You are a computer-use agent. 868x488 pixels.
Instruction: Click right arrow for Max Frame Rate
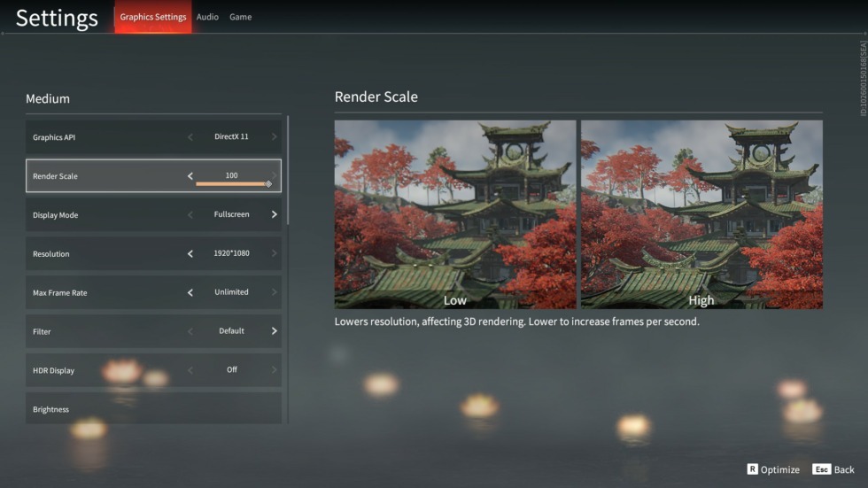[x=274, y=292]
